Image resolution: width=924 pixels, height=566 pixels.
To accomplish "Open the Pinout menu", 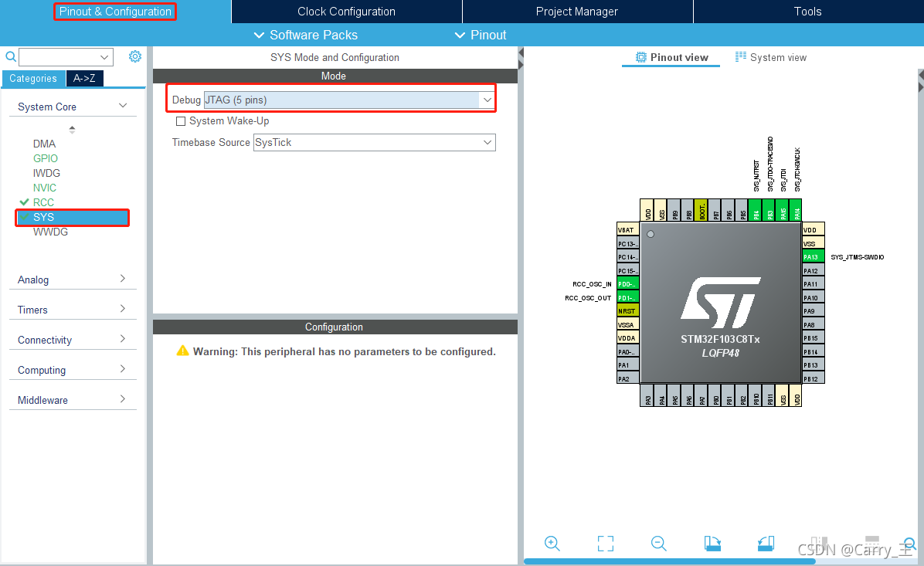I will tap(481, 36).
